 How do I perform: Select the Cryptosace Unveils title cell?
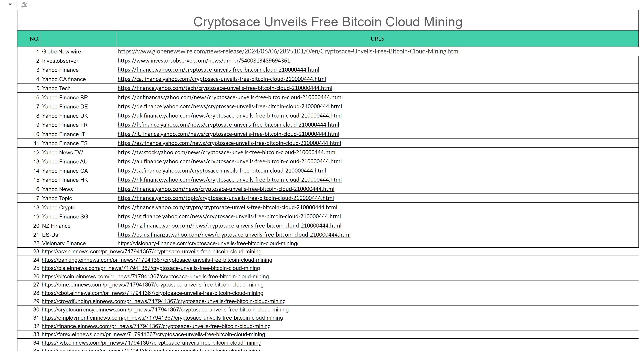pyautogui.click(x=328, y=22)
